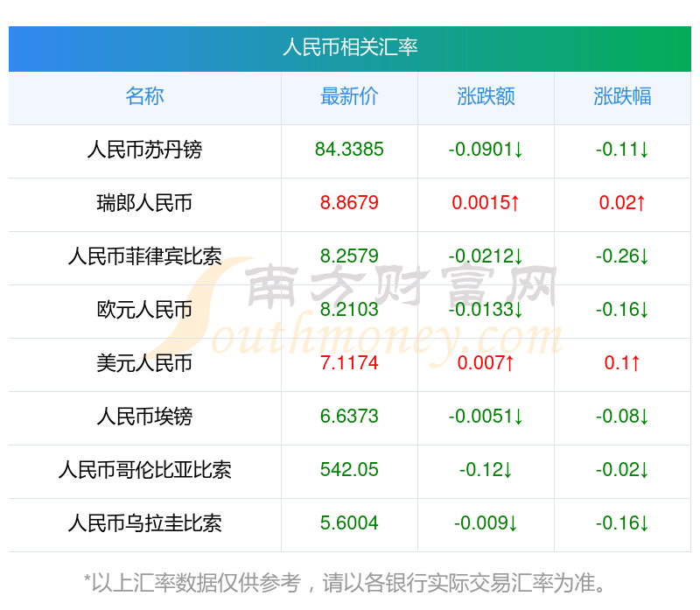The width and height of the screenshot is (700, 610).
Task: Click the 人民币乌拉圭比索 row name
Action: click(x=144, y=523)
